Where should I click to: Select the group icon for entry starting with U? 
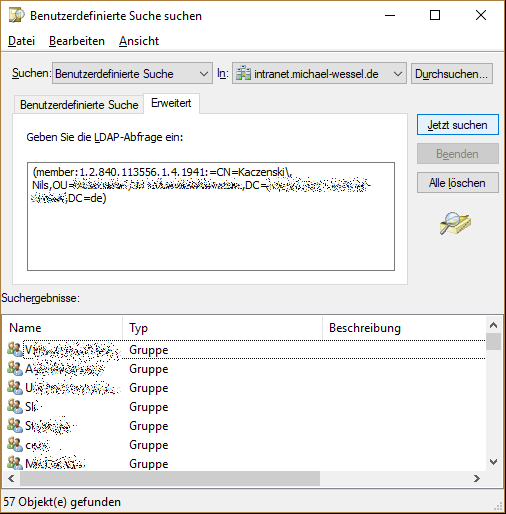(15, 387)
